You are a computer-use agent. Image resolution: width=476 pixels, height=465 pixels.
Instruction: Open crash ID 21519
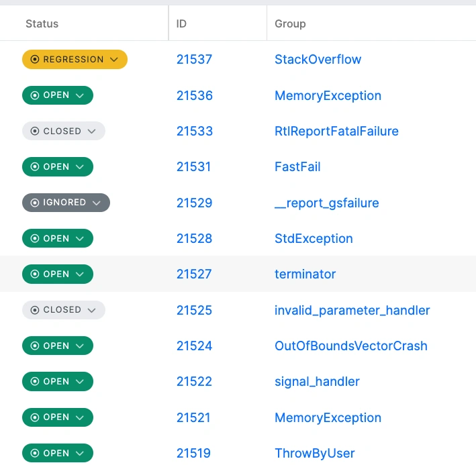click(193, 453)
